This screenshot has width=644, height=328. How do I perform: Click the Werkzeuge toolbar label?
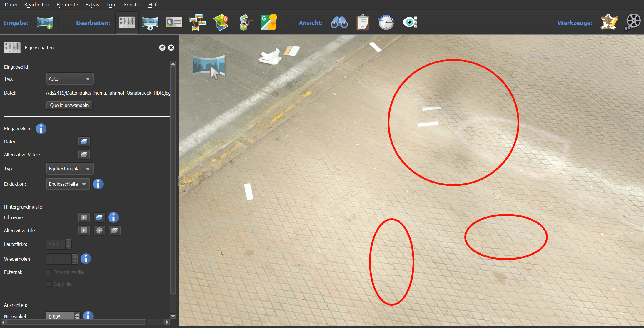click(x=575, y=23)
